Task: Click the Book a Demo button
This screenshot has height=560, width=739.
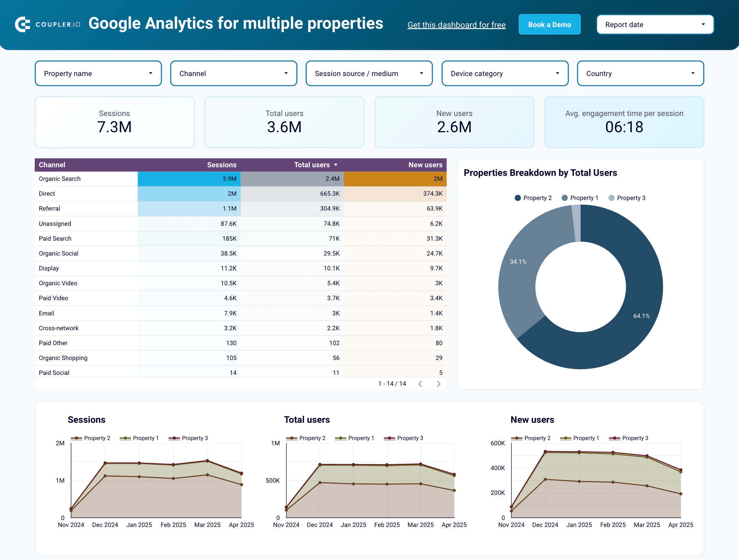Action: (x=549, y=24)
